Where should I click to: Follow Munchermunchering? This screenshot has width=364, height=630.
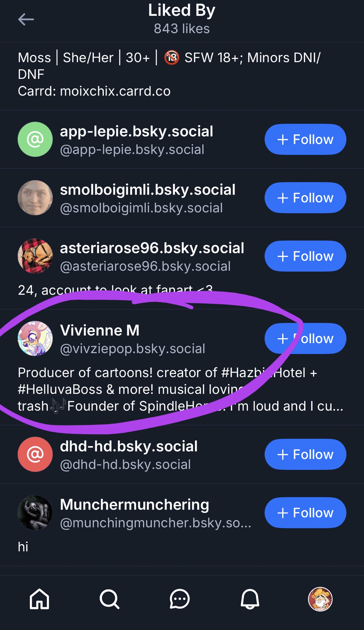tap(305, 513)
